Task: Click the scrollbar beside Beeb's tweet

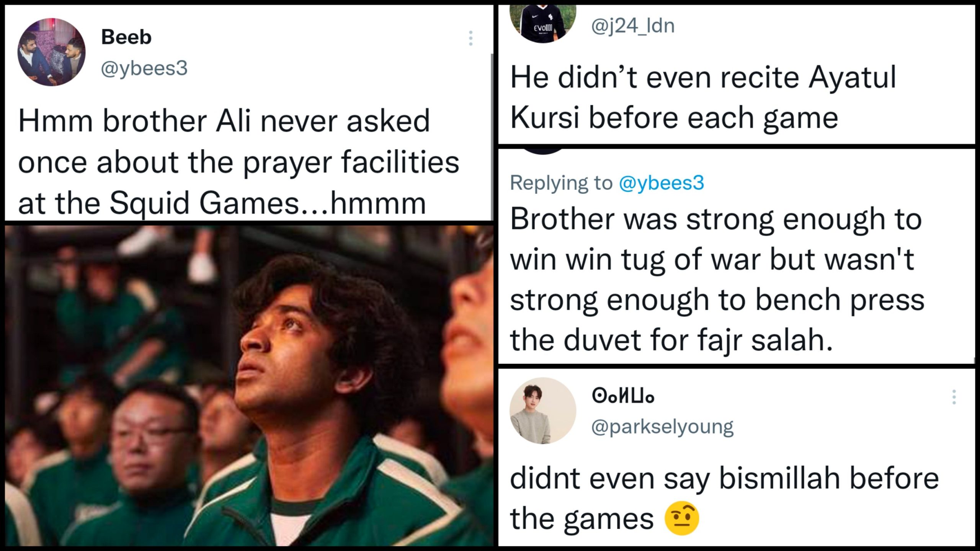Action: [492, 137]
